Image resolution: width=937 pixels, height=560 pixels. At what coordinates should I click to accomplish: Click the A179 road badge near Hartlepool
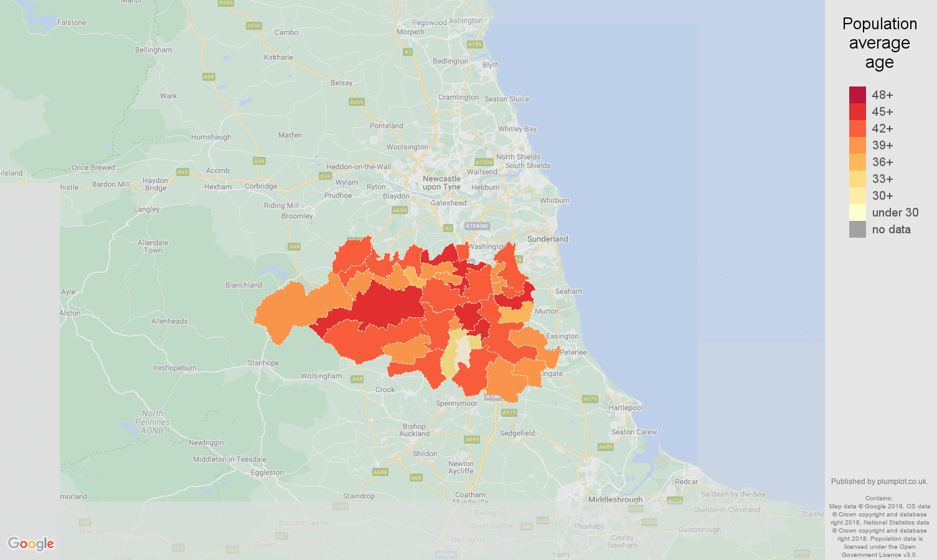[590, 399]
